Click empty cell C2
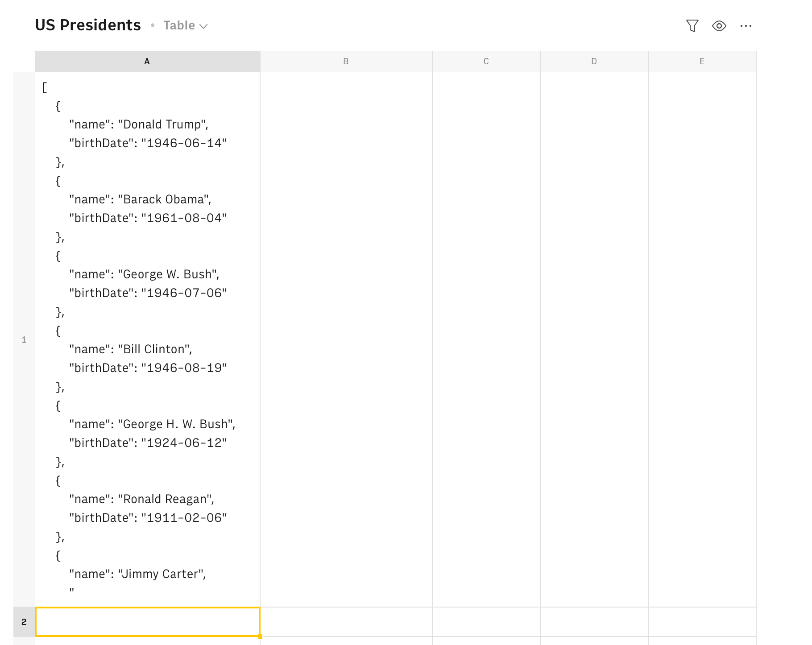Screen dimensions: 812x645 (x=486, y=622)
